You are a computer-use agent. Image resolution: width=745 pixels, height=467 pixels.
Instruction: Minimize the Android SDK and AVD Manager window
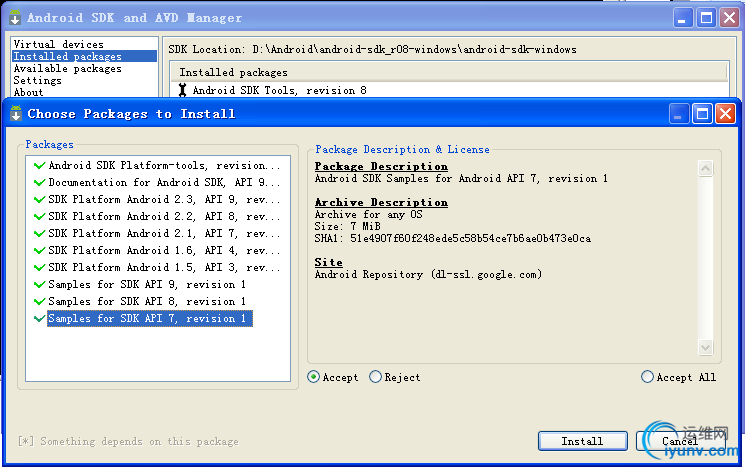pyautogui.click(x=683, y=18)
